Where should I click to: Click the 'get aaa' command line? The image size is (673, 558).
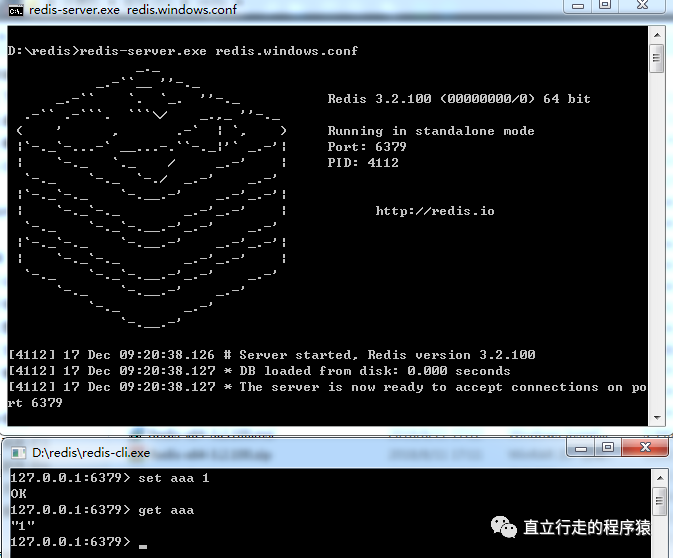point(102,510)
